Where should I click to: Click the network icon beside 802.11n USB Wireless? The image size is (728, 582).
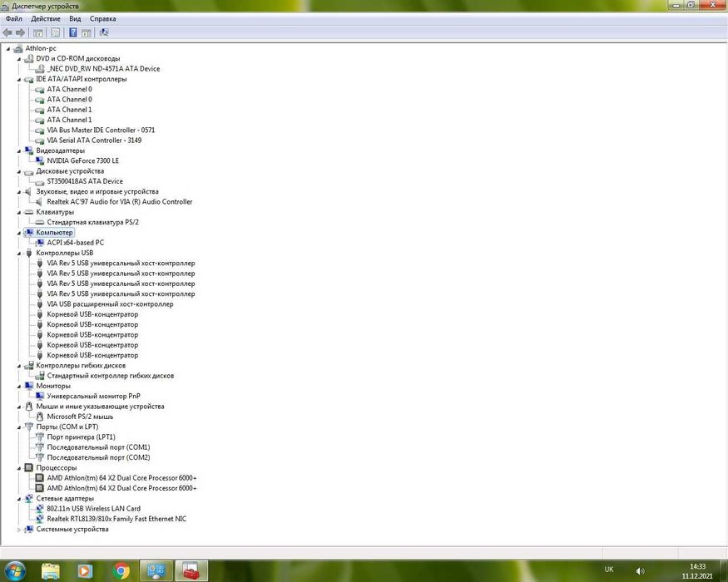click(40, 509)
